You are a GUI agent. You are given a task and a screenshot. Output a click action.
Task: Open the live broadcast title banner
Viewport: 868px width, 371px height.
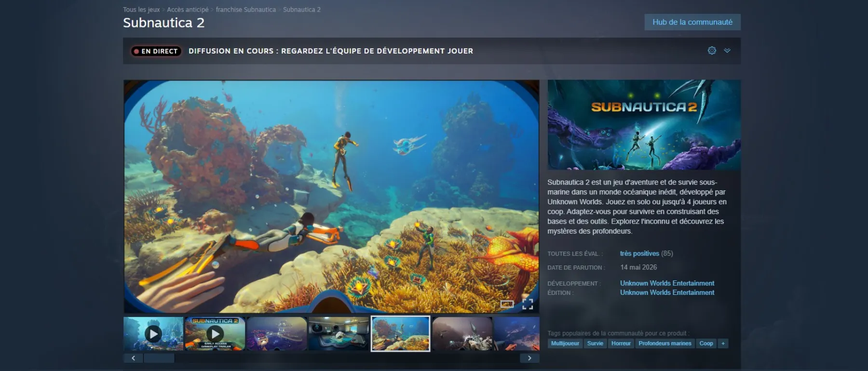[331, 51]
